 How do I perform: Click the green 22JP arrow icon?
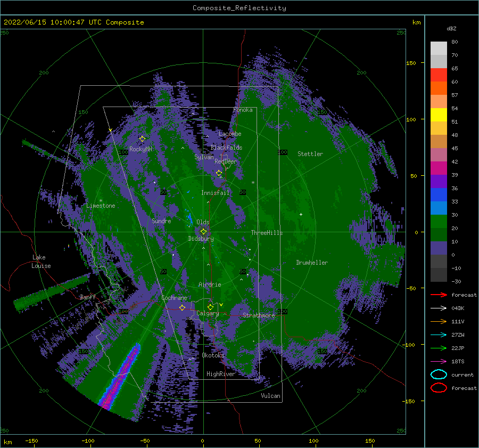click(439, 348)
